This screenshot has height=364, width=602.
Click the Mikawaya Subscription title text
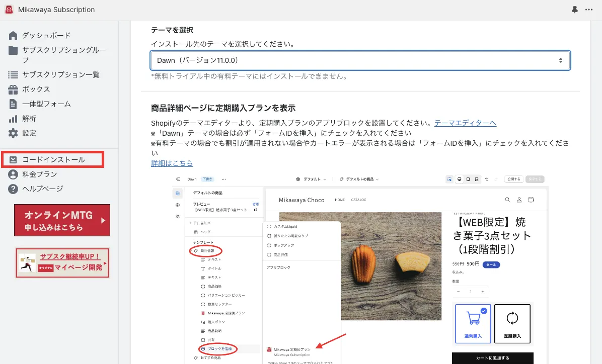56,10
